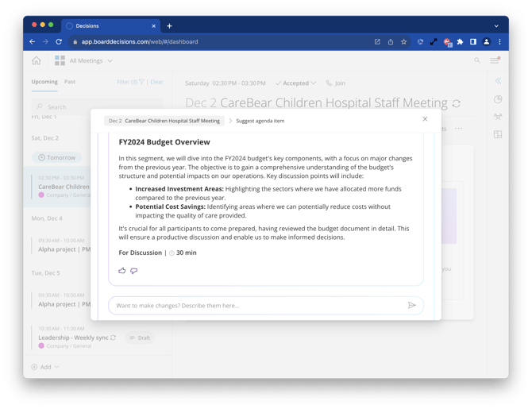The width and height of the screenshot is (532, 409).
Task: Clear the meeting filters
Action: click(x=156, y=82)
